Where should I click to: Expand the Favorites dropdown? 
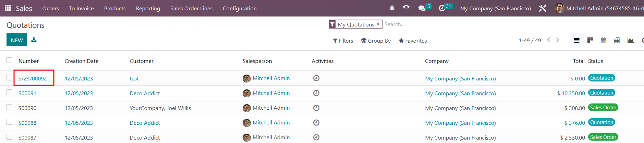[413, 41]
